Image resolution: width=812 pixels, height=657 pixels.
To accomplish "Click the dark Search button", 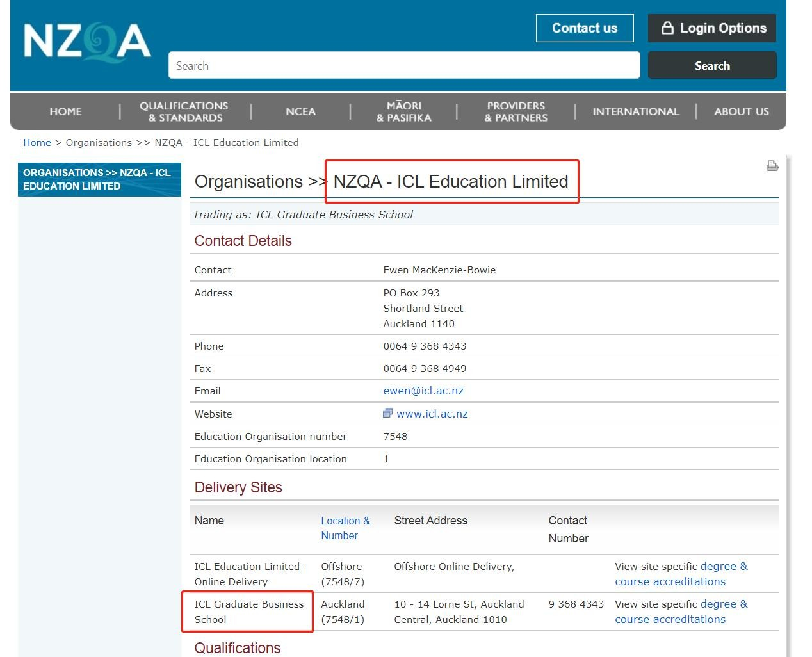I will pyautogui.click(x=712, y=65).
